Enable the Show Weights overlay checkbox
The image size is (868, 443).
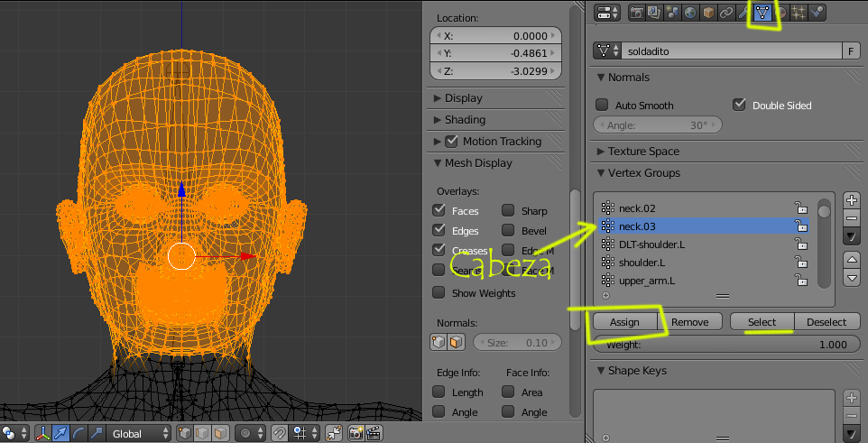pos(439,293)
